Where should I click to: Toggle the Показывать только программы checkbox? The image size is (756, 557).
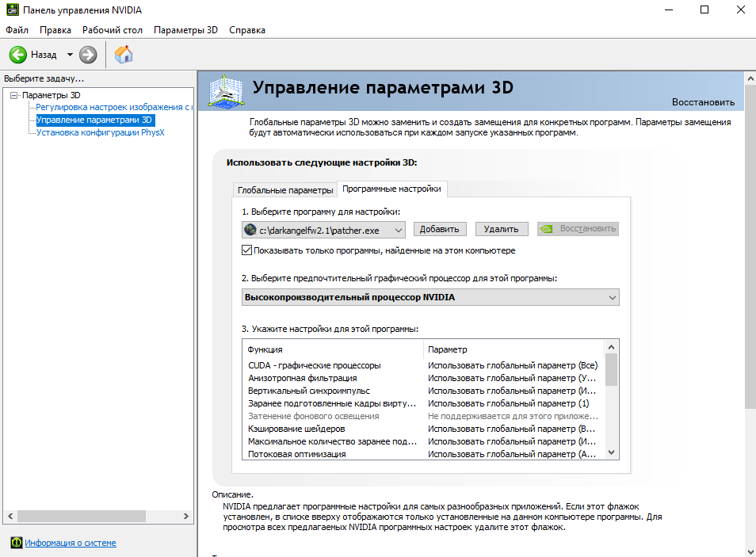pyautogui.click(x=247, y=250)
